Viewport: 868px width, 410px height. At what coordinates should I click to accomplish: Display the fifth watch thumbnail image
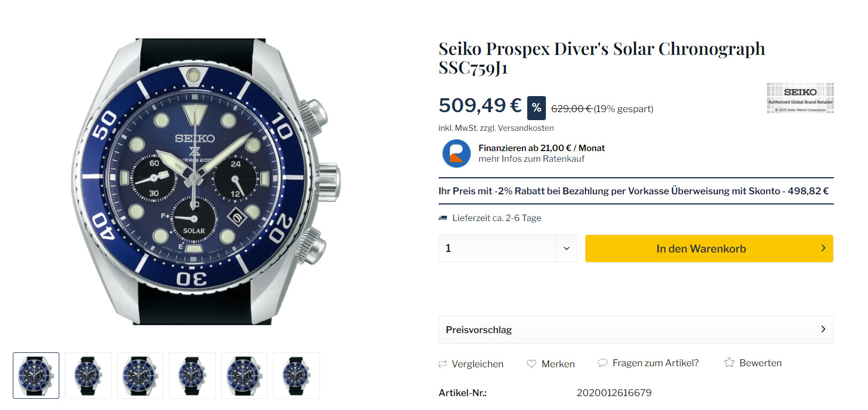(244, 375)
